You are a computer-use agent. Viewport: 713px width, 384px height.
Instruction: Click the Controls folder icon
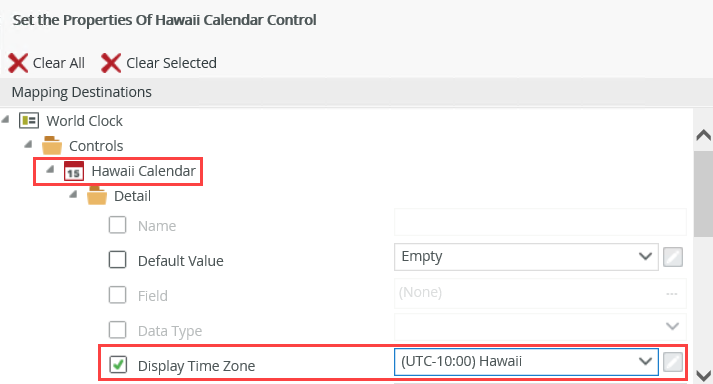[x=51, y=146]
